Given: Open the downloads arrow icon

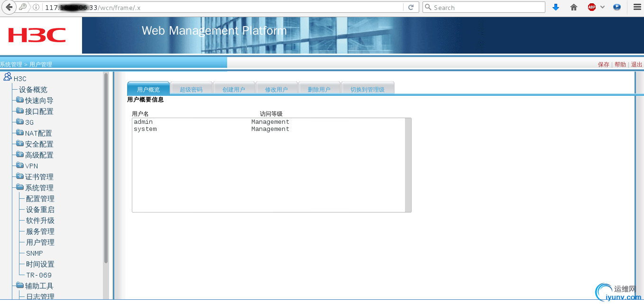Looking at the screenshot, I should pyautogui.click(x=556, y=7).
